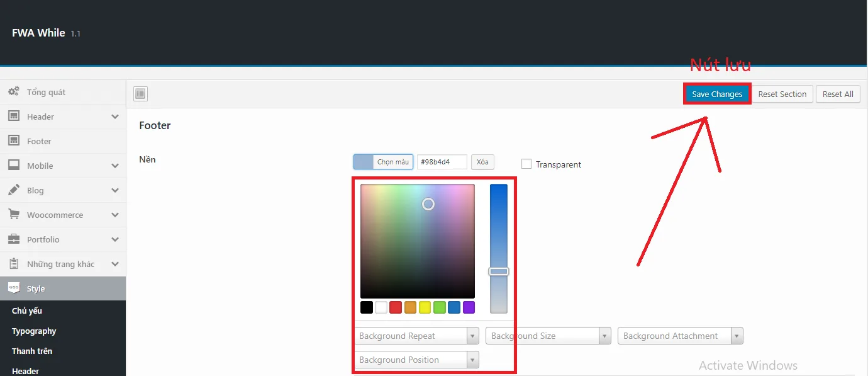Click the Style CSS icon
This screenshot has height=376, width=868.
13,288
